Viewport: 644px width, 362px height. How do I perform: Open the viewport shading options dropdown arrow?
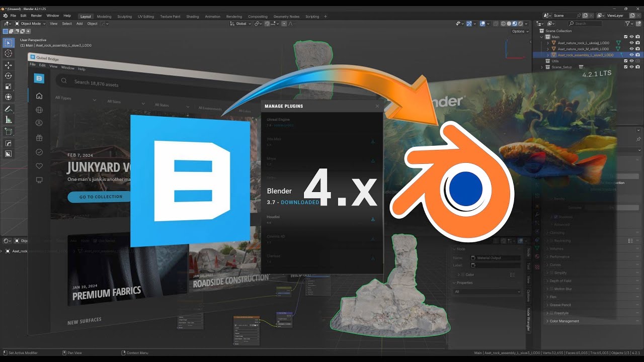527,24
